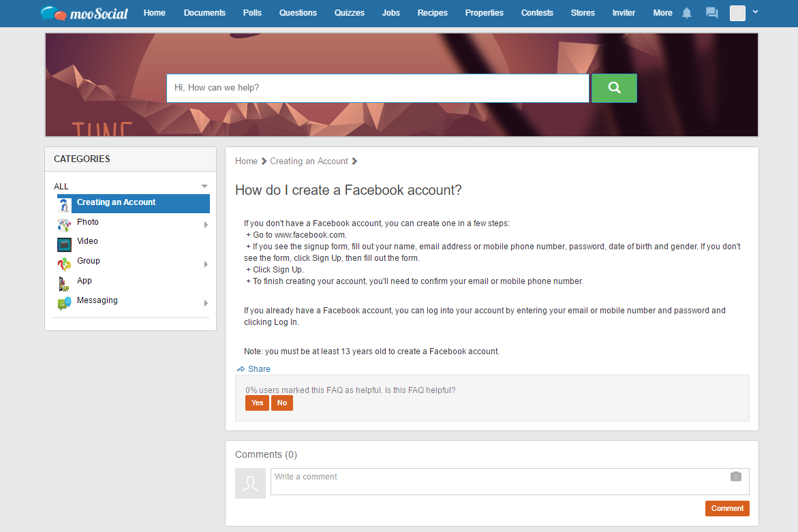798x532 pixels.
Task: Click the CATEGORIES panel heading
Action: click(82, 159)
